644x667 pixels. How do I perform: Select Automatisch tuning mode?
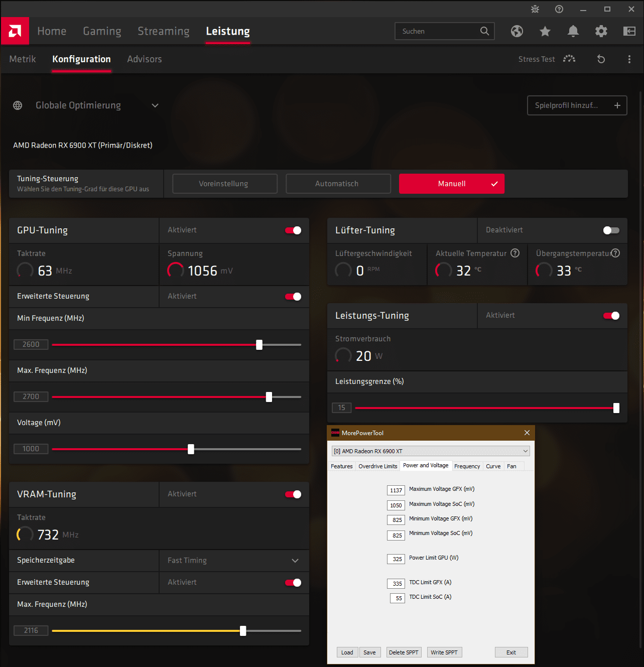click(338, 184)
